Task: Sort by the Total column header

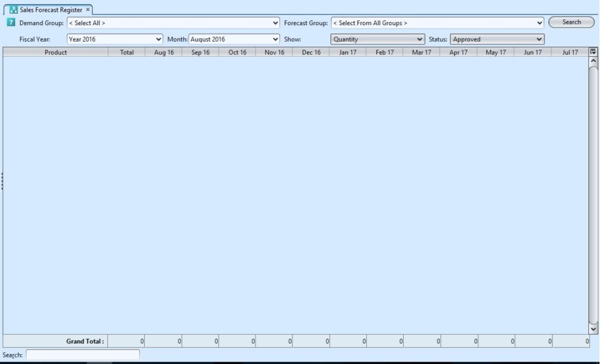Action: [127, 52]
